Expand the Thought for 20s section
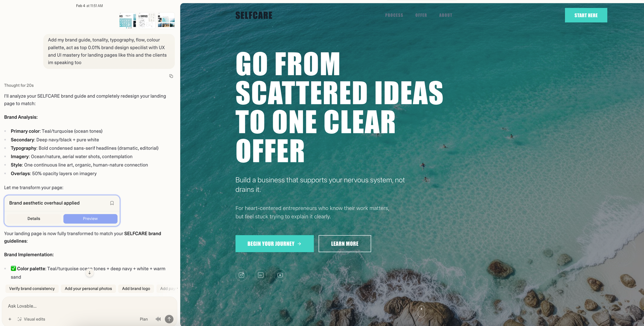Screen dimensions: 644x326 [x=19, y=85]
